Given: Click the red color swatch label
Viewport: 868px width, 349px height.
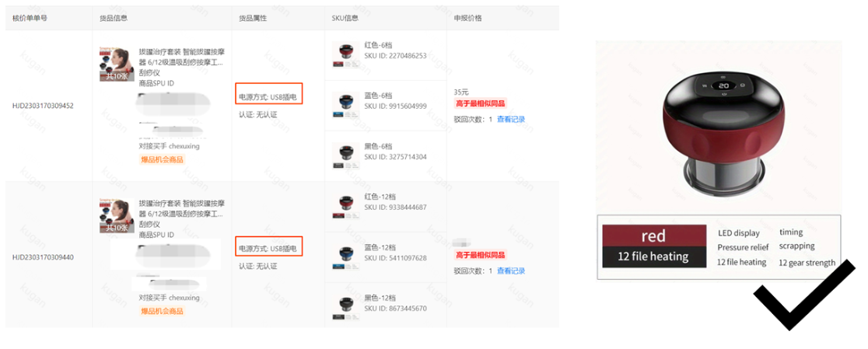Looking at the screenshot, I should pyautogui.click(x=654, y=236).
